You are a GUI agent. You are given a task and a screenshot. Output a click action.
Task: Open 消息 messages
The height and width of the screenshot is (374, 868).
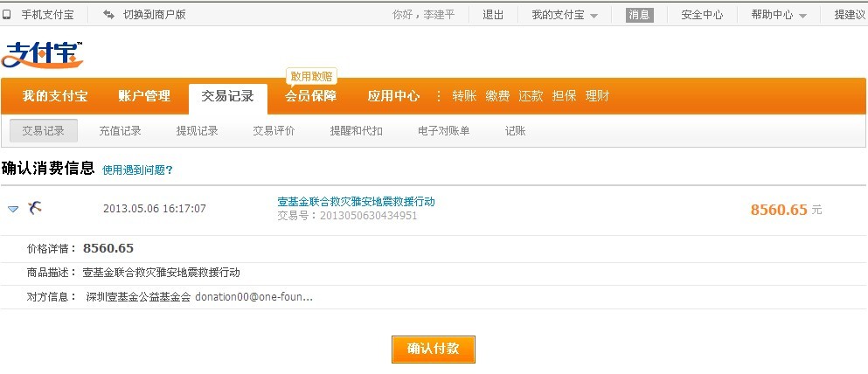coord(640,15)
